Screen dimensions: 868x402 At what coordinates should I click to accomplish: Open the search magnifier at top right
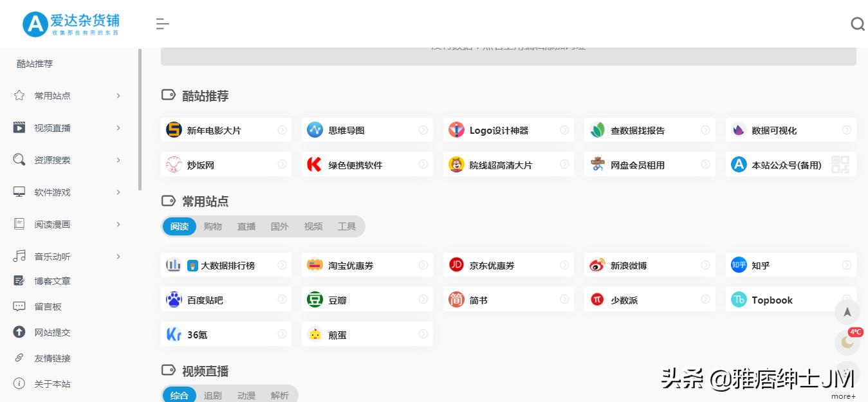pyautogui.click(x=857, y=23)
